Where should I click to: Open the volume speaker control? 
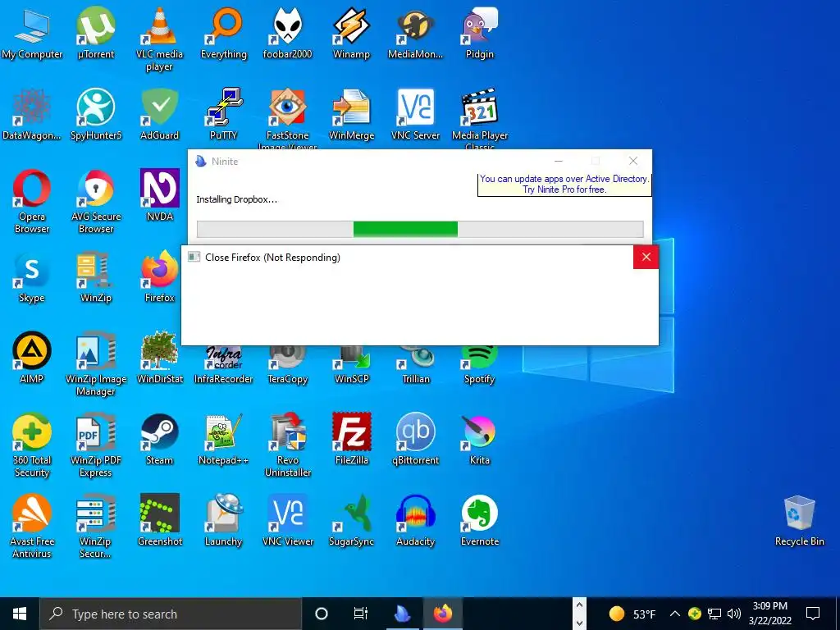(x=734, y=614)
